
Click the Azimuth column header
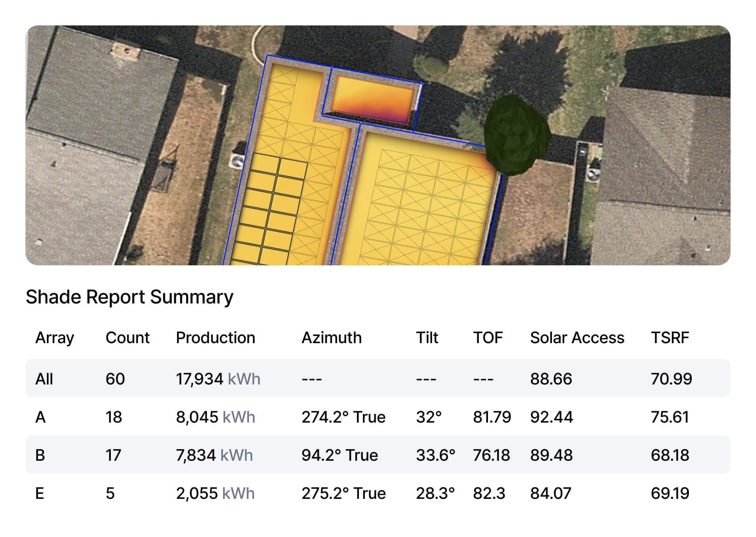tap(332, 338)
